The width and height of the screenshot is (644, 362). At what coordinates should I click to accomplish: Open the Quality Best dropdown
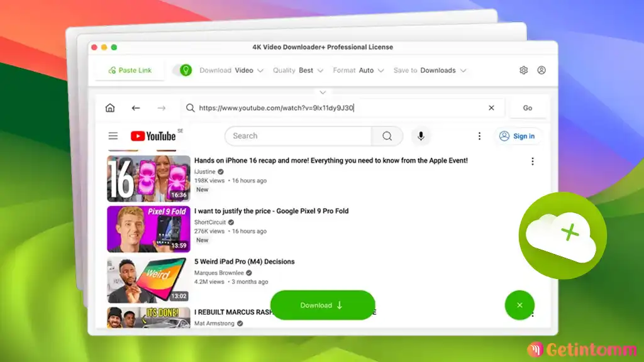pos(297,70)
